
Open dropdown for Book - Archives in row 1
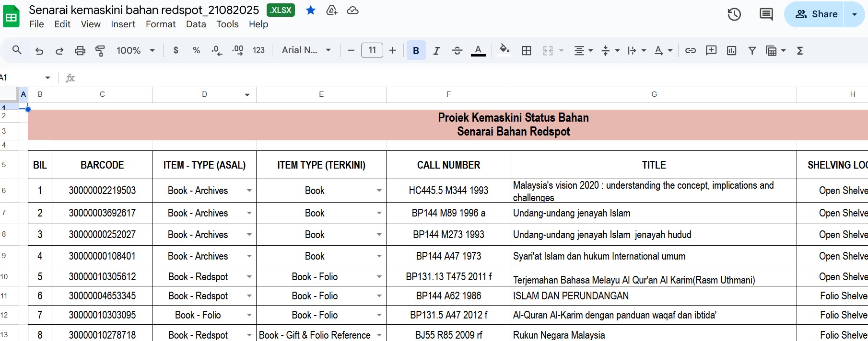249,191
